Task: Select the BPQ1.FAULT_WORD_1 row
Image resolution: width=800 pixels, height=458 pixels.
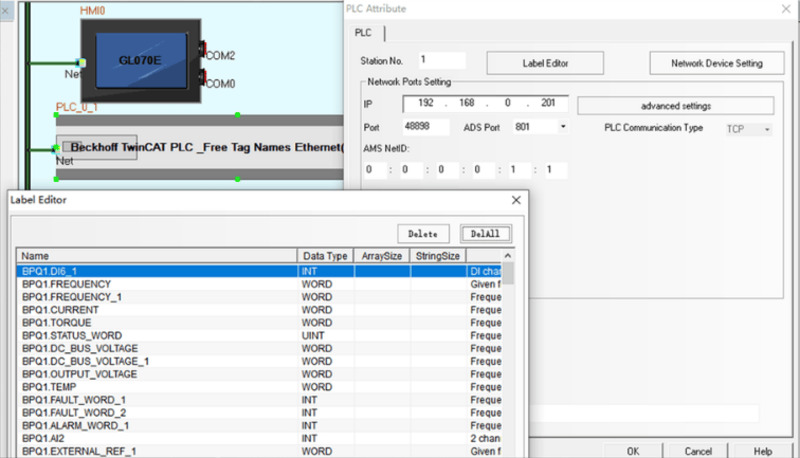Action: [x=259, y=400]
